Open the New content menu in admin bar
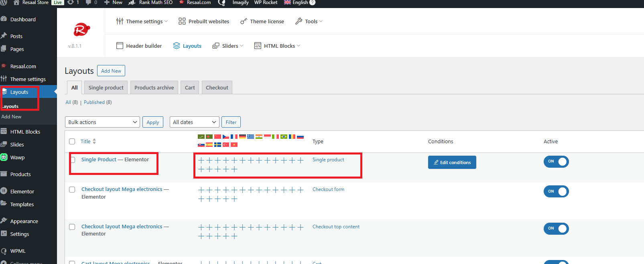 [x=113, y=2]
